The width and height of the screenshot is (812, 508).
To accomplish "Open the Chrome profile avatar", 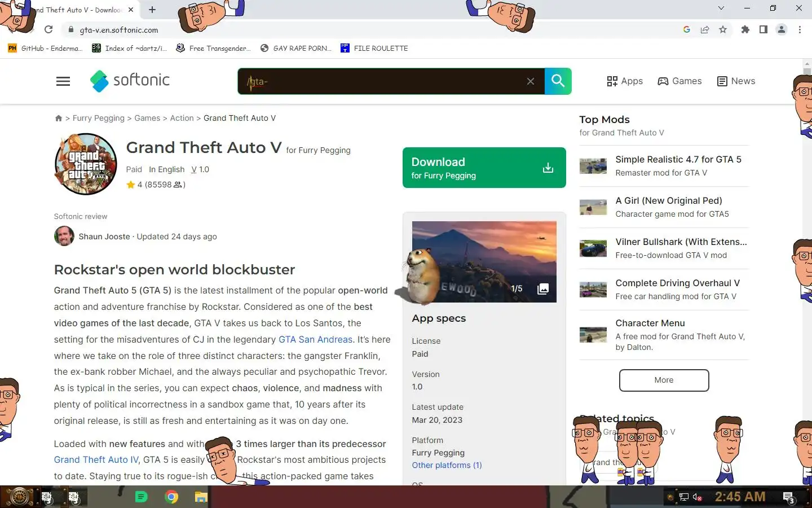I will point(782,29).
